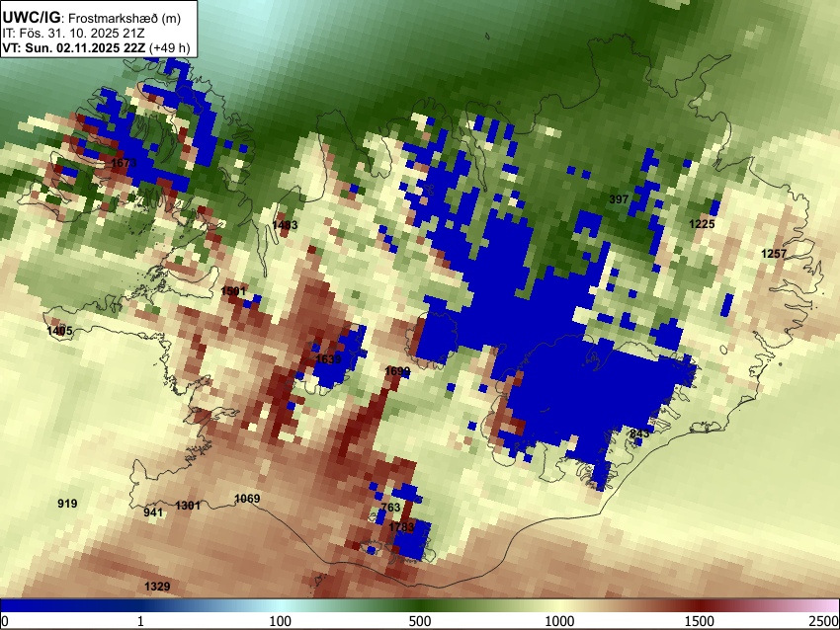Click the 2500 tick on the color scale
The image size is (840, 630).
coord(824,621)
